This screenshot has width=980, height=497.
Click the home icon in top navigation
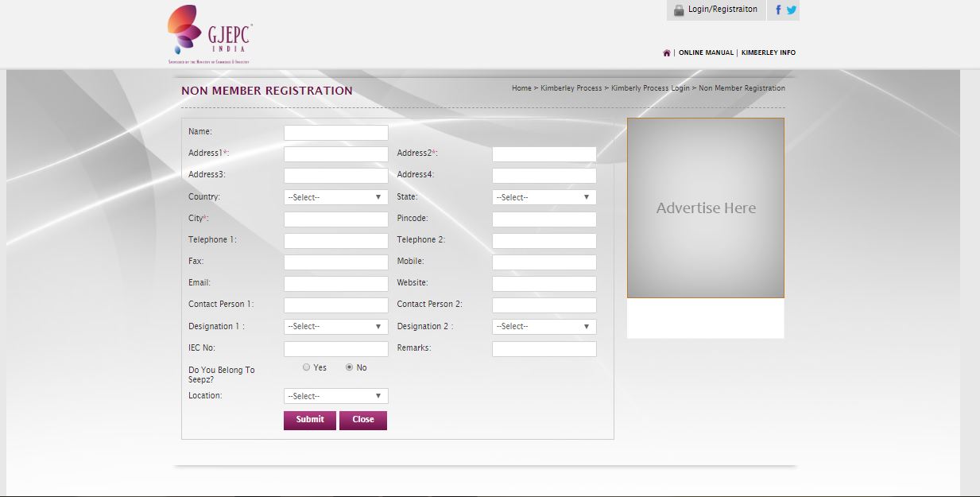point(666,53)
